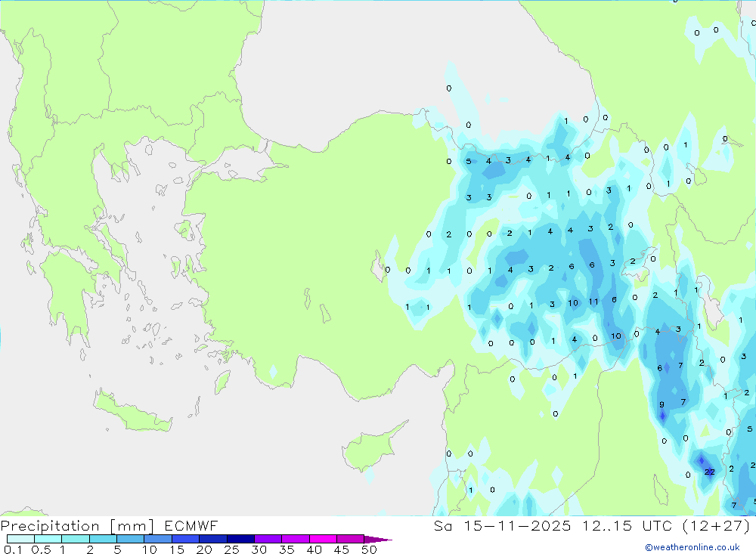756x554 pixels.
Task: Choose the 2–5 mm legend color swatch
Action: (x=103, y=539)
